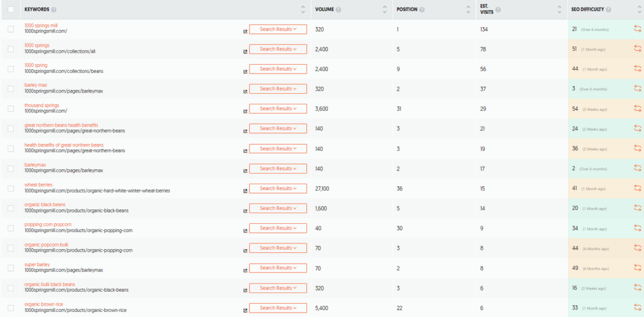Check the box for 'super barley'
The image size is (644, 317).
(x=11, y=268)
